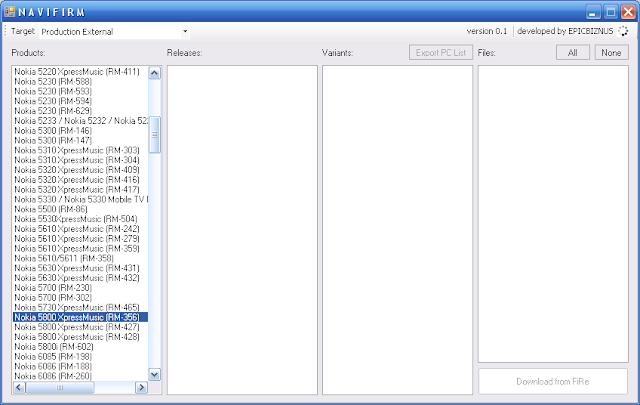Image resolution: width=640 pixels, height=405 pixels.
Task: Click the loading spinner icon
Action: coord(623,31)
